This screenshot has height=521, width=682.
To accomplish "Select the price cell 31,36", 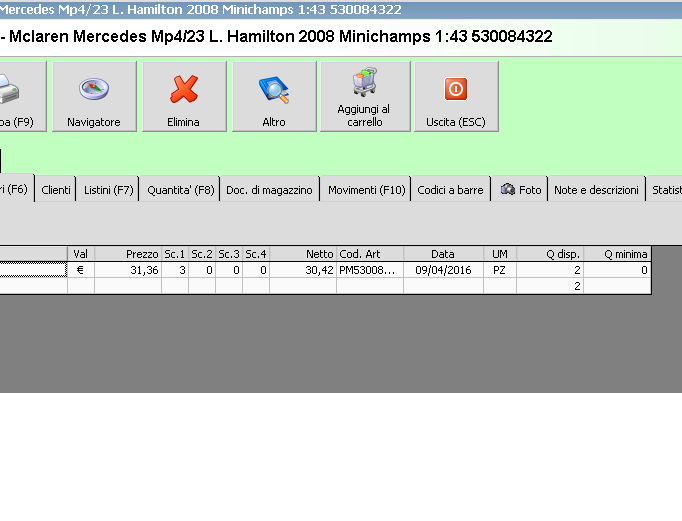I will [128, 270].
